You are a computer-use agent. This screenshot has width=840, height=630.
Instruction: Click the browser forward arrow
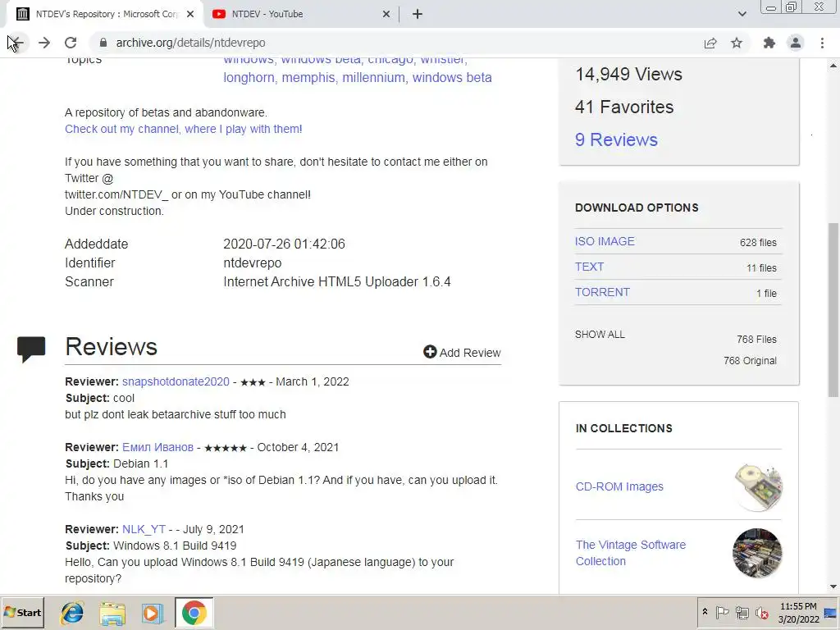[44, 43]
